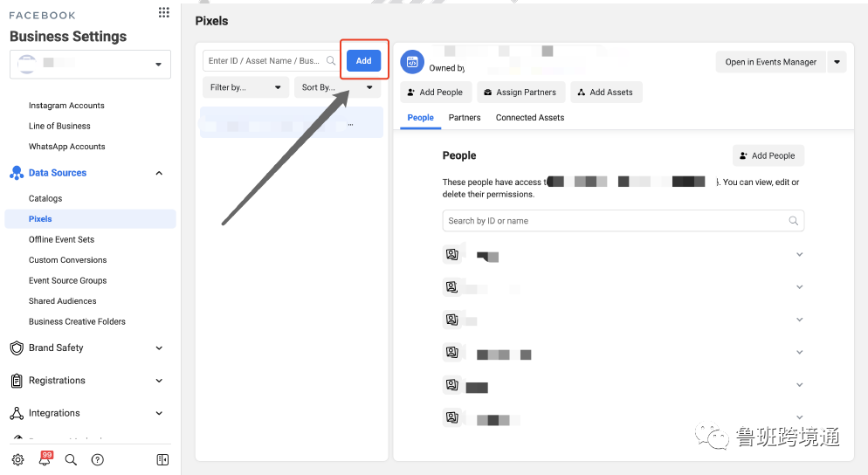The width and height of the screenshot is (868, 475).
Task: Expand first person's permissions chevron
Action: (799, 255)
